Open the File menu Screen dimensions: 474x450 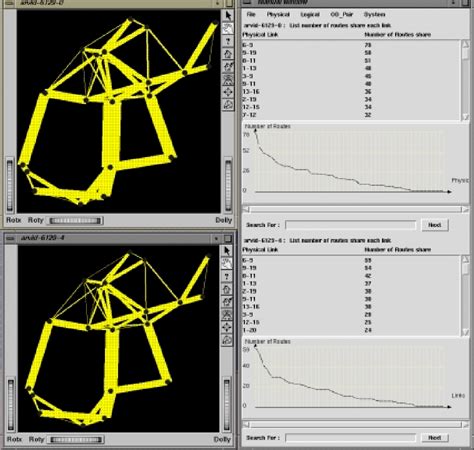251,14
